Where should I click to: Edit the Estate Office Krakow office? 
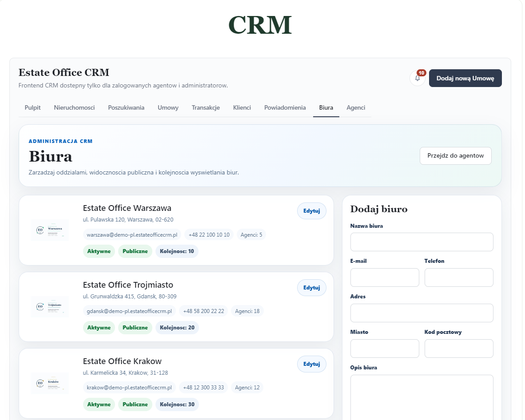pos(311,364)
